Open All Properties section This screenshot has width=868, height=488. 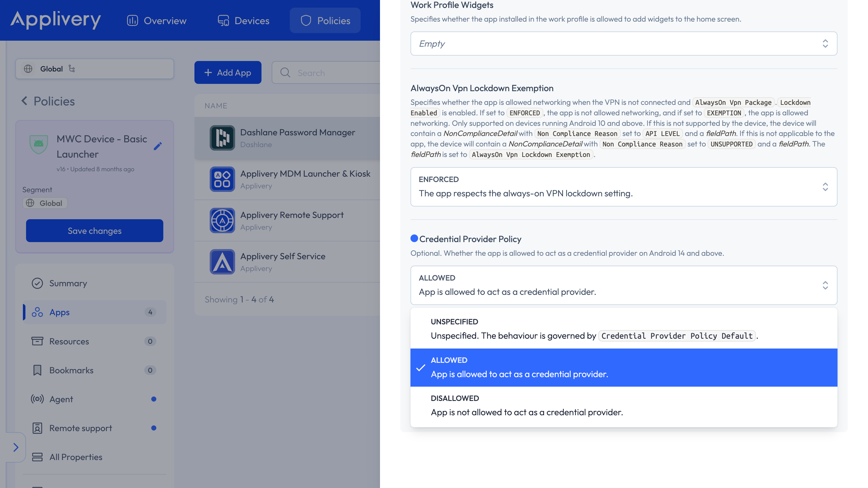click(x=95, y=457)
